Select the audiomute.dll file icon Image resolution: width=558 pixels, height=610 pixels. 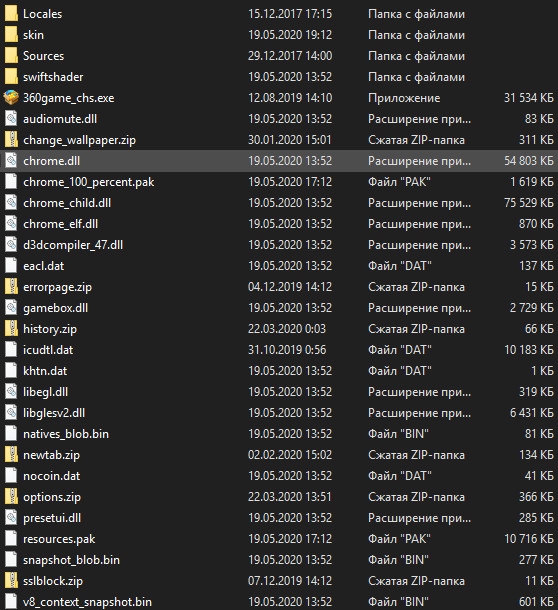click(11, 119)
